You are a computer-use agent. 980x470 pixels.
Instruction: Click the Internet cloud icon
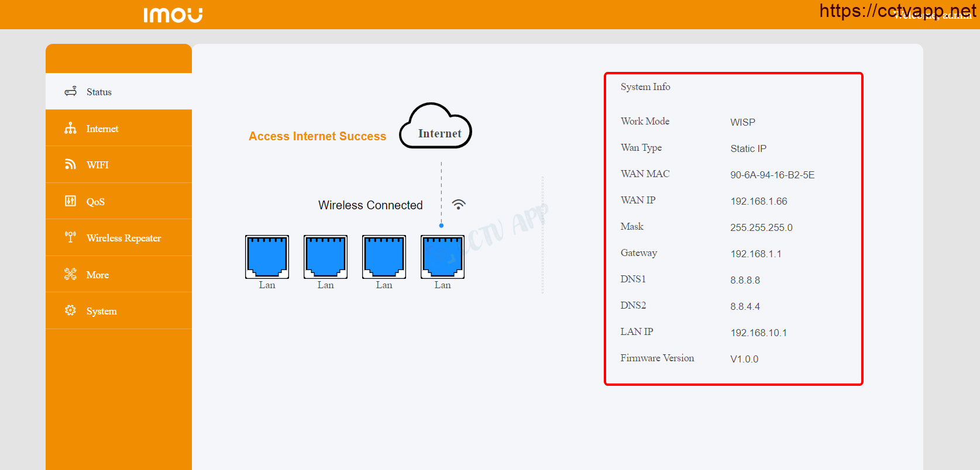(436, 127)
